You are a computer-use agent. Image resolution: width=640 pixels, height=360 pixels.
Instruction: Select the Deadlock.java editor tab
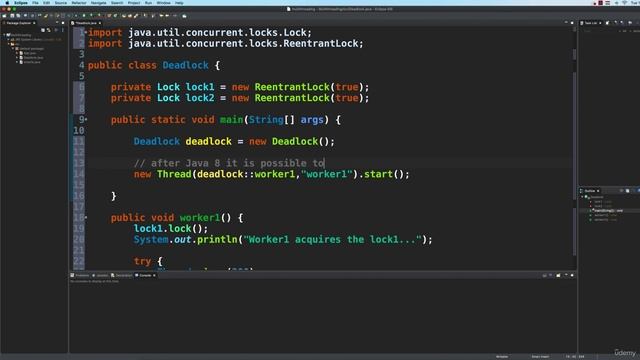point(86,23)
